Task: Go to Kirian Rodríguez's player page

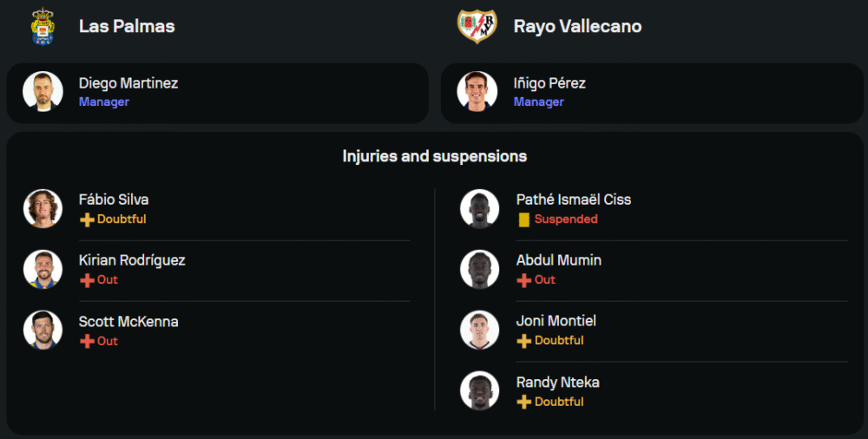Action: [x=132, y=260]
